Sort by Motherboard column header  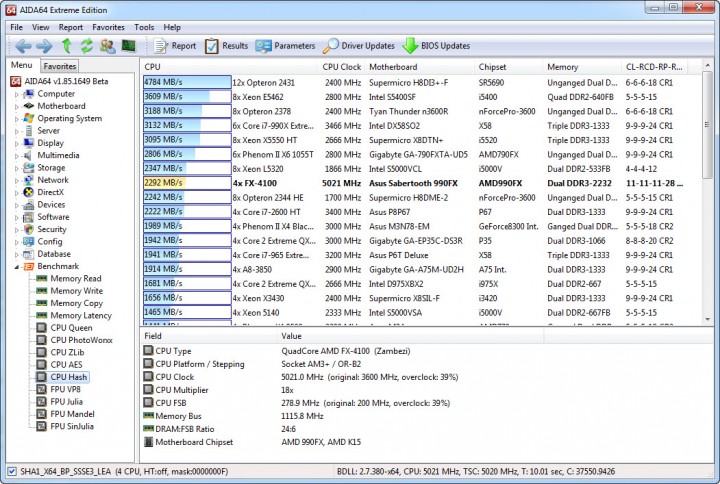pyautogui.click(x=420, y=67)
